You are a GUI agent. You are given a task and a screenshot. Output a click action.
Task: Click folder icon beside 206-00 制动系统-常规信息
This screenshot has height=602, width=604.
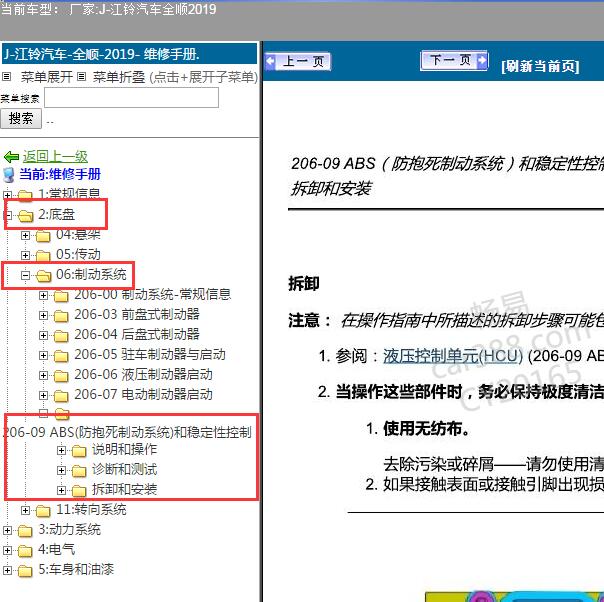61,296
